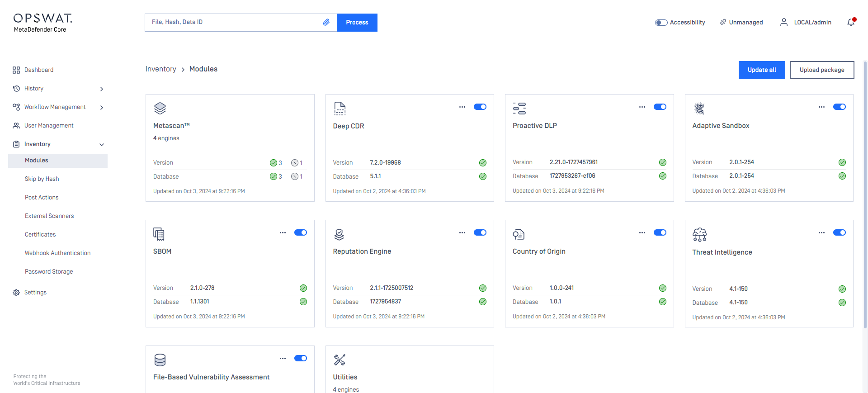This screenshot has height=393, width=868.
Task: Go to Post Actions
Action: [42, 198]
